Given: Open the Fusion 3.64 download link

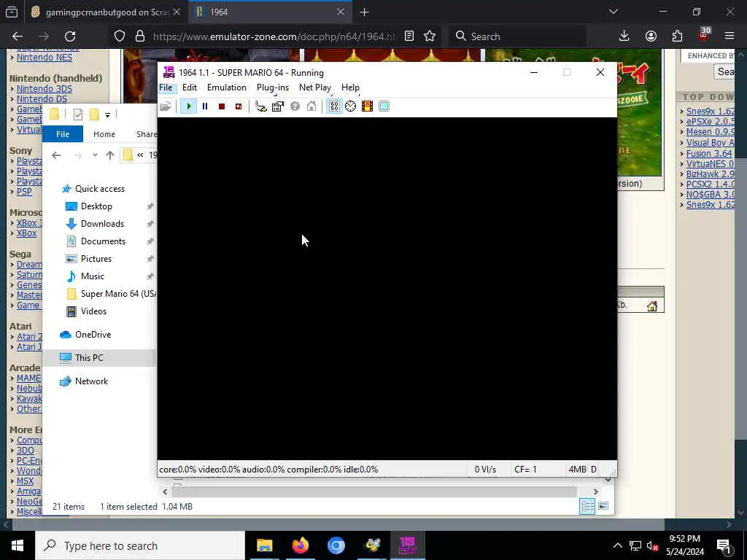Looking at the screenshot, I should (709, 154).
